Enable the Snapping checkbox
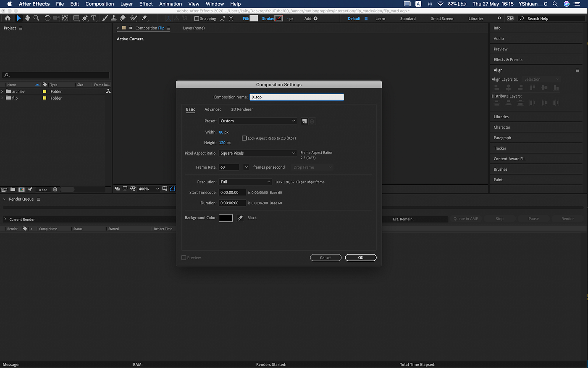Viewport: 588px width, 368px height. 197,19
